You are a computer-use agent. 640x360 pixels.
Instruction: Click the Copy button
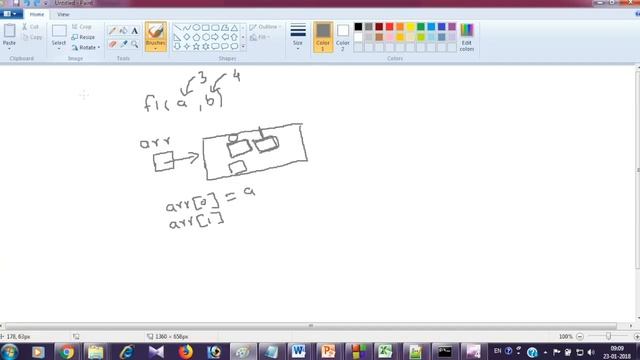pyautogui.click(x=32, y=37)
